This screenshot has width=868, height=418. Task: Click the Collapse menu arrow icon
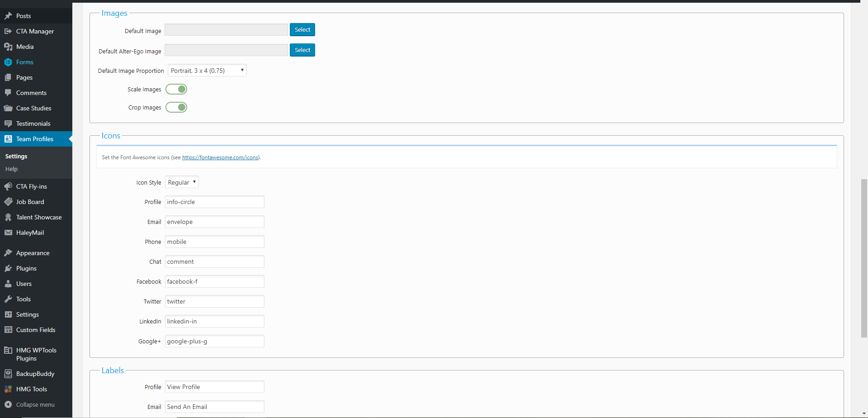8,404
